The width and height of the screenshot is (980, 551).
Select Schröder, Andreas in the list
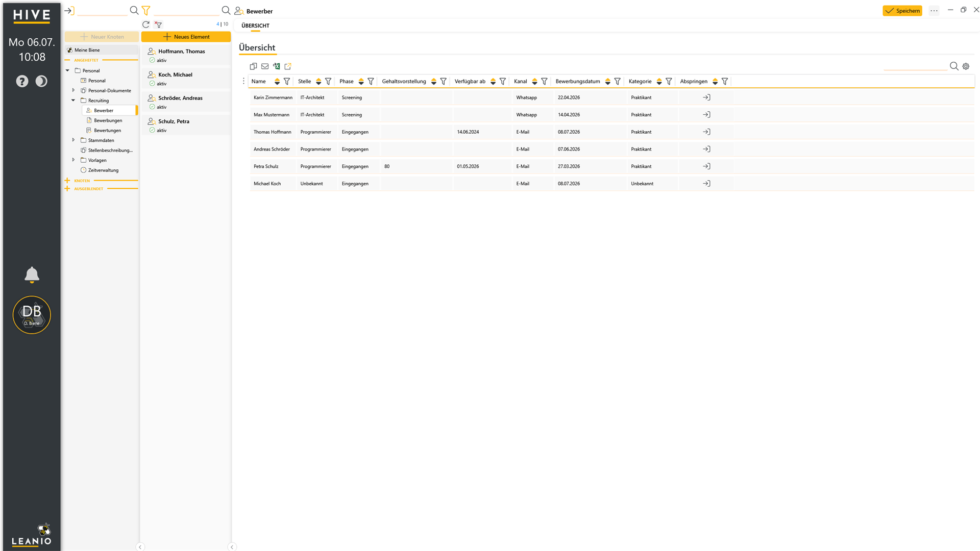coord(186,102)
